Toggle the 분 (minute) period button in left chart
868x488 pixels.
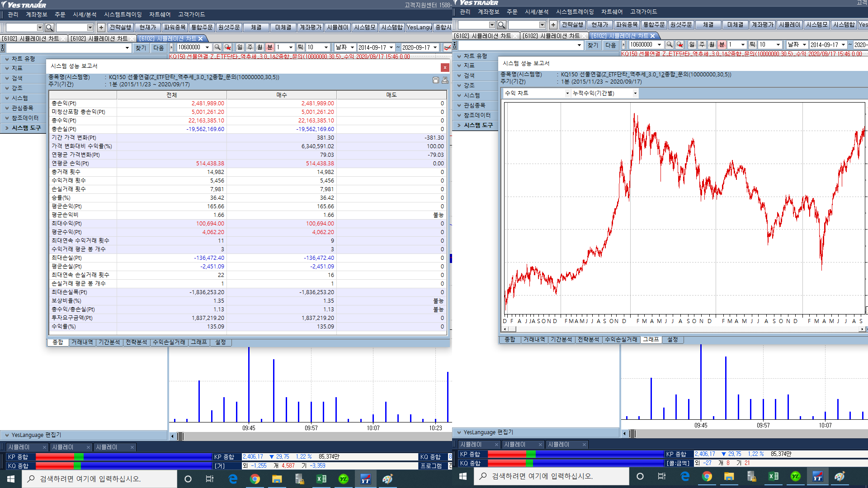point(270,47)
